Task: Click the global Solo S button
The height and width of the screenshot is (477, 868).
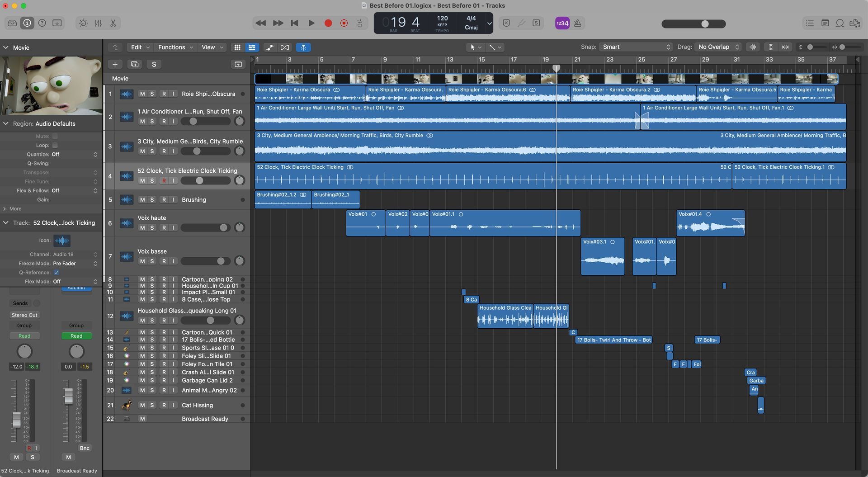Action: point(154,64)
